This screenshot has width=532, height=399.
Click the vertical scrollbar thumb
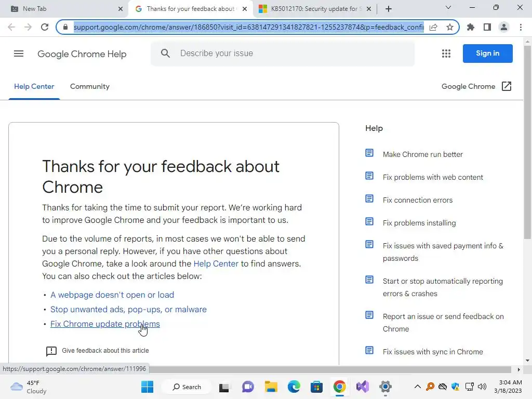(x=528, y=142)
